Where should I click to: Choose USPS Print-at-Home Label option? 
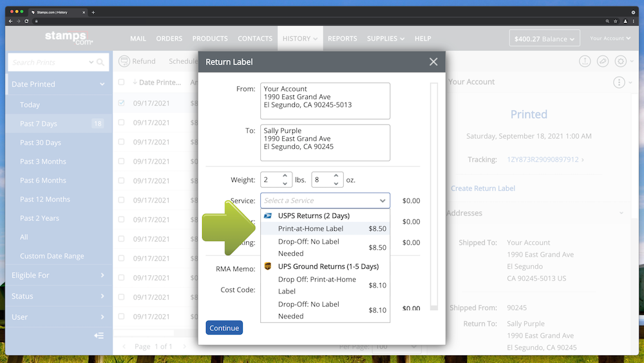tap(310, 228)
